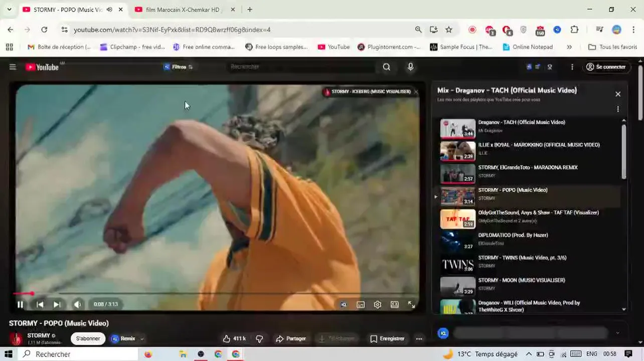644x361 pixels.
Task: Play DIPLOMATICO (Prod. By Hazer)
Action: click(529, 240)
